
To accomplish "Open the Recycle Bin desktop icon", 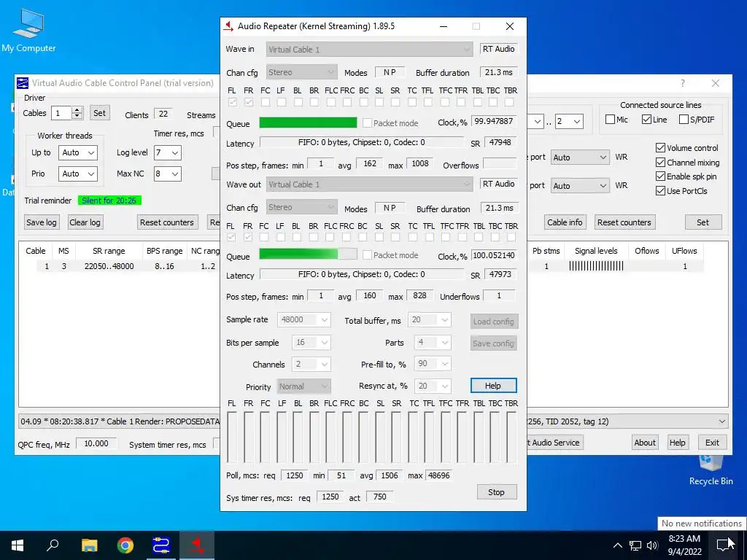I will click(x=711, y=472).
